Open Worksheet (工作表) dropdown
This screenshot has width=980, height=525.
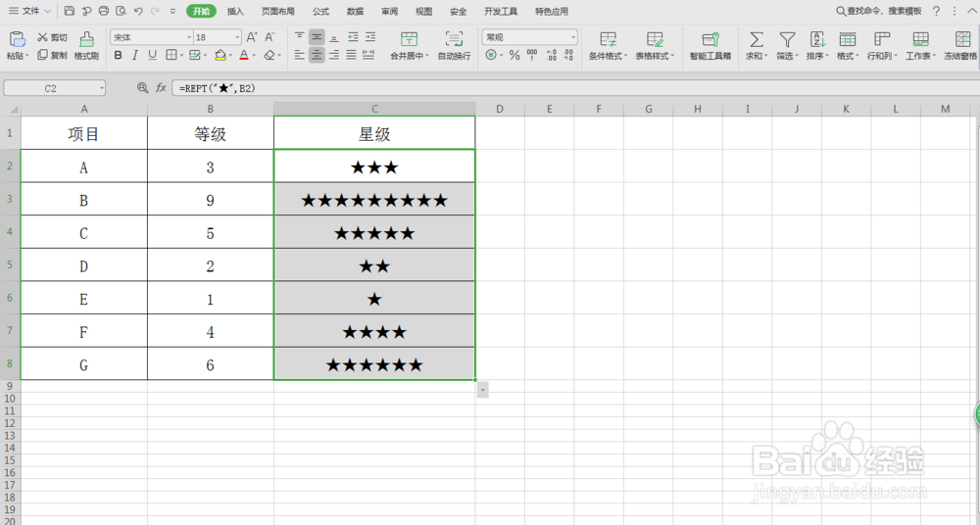click(920, 45)
